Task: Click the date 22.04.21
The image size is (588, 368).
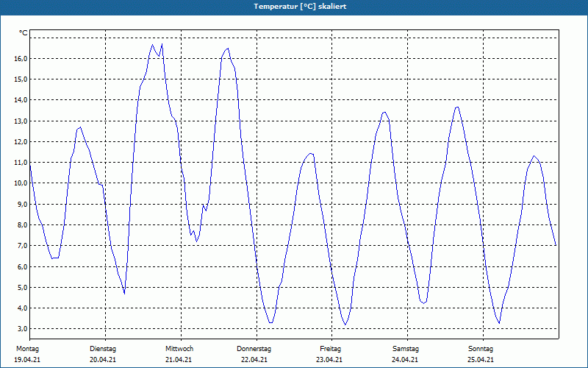Action: [254, 360]
